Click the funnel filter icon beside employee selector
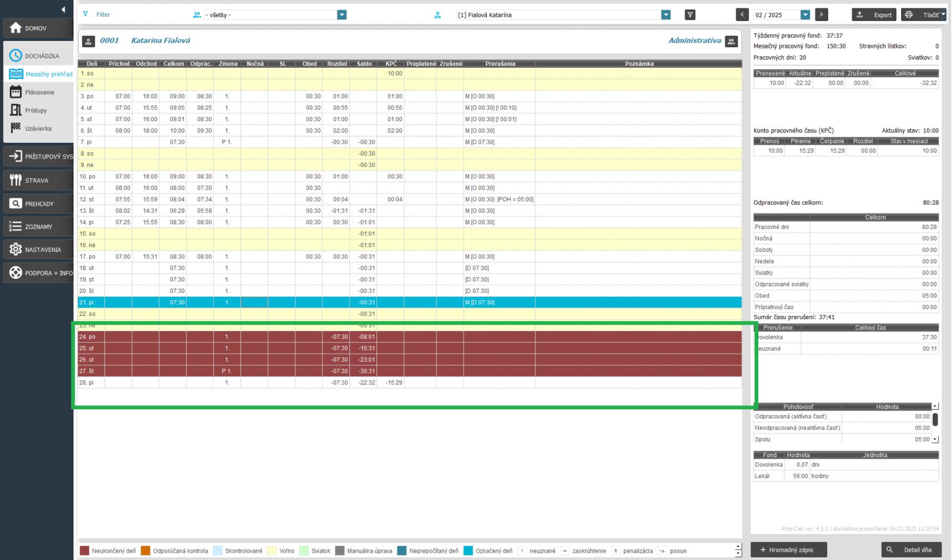 [690, 15]
